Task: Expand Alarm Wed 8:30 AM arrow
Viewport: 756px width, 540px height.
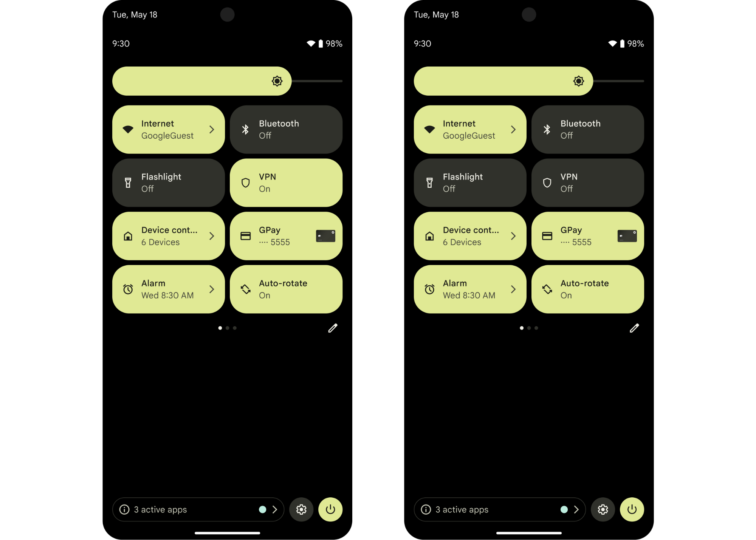Action: [x=212, y=289]
